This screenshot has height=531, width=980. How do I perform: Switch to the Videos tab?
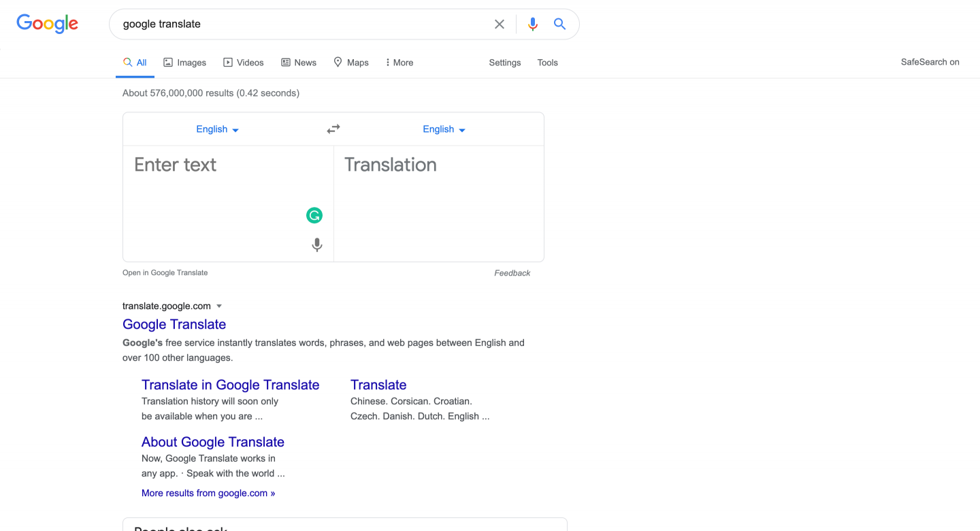244,63
